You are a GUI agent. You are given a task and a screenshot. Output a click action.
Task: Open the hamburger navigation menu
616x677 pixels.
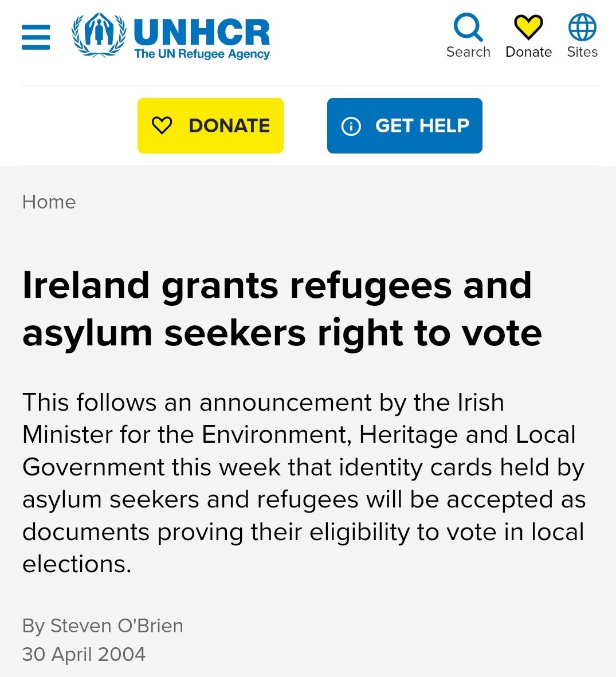[x=36, y=37]
